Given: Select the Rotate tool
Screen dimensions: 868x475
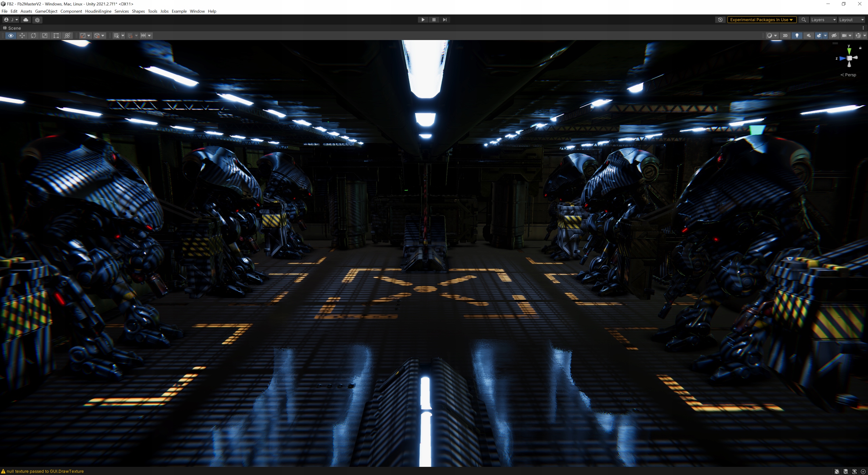Looking at the screenshot, I should [33, 36].
